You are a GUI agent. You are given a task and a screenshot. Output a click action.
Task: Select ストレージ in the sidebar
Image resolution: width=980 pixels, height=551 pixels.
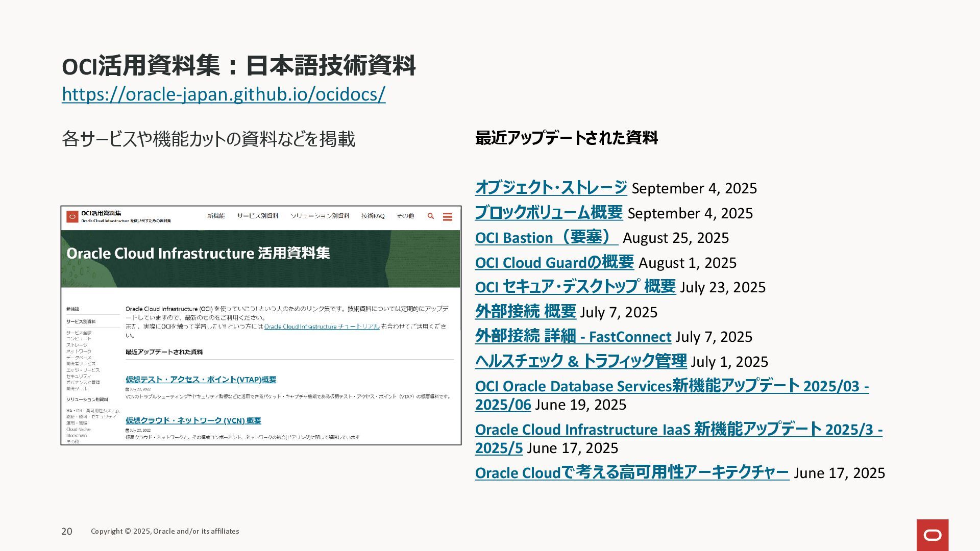77,345
